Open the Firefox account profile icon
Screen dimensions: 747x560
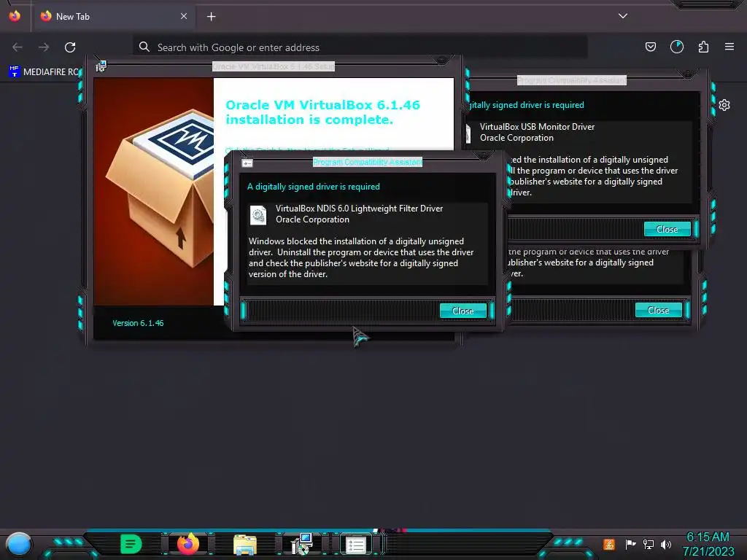click(677, 47)
